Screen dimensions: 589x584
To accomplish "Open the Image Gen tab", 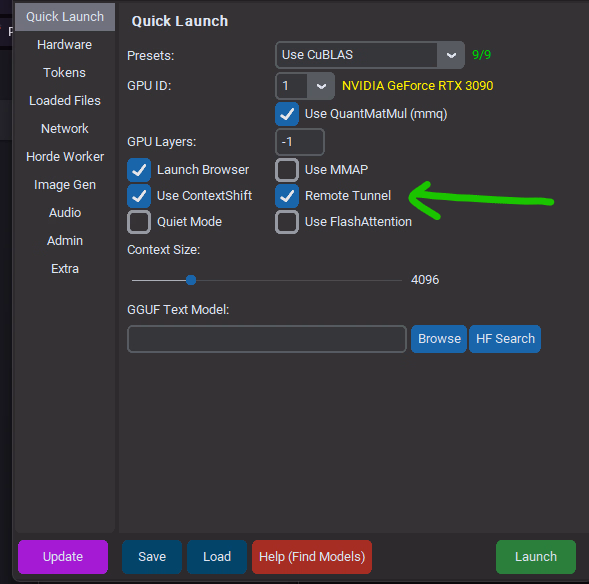I will coord(65,184).
